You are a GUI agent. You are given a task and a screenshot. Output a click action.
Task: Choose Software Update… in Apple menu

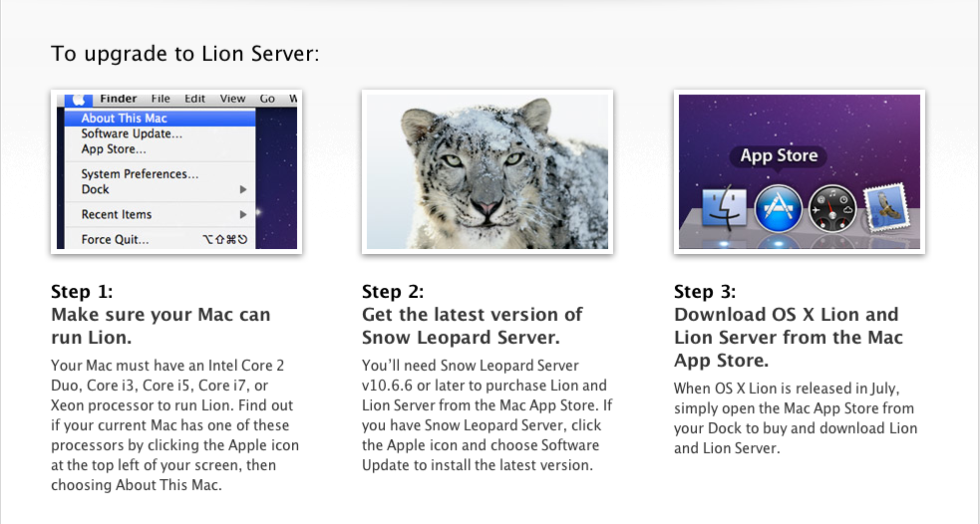[x=132, y=133]
